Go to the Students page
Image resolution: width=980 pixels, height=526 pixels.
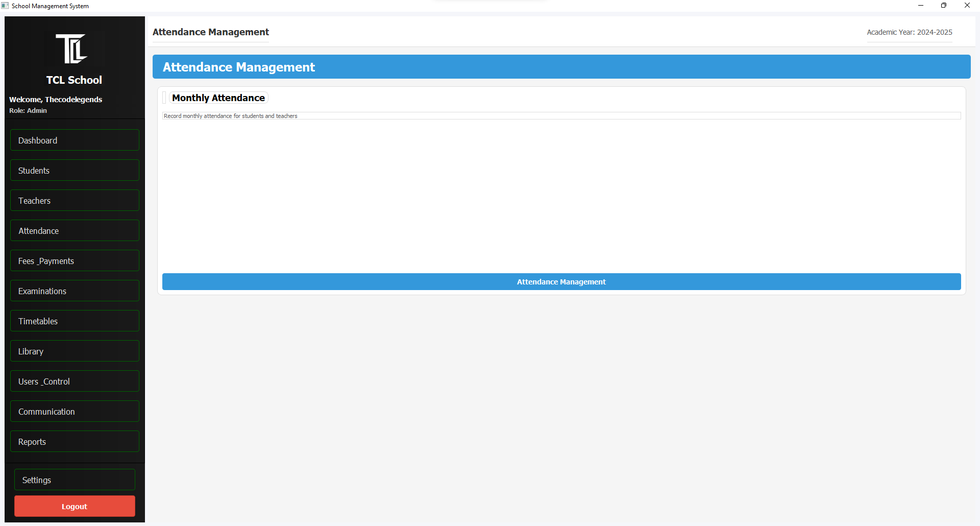75,171
